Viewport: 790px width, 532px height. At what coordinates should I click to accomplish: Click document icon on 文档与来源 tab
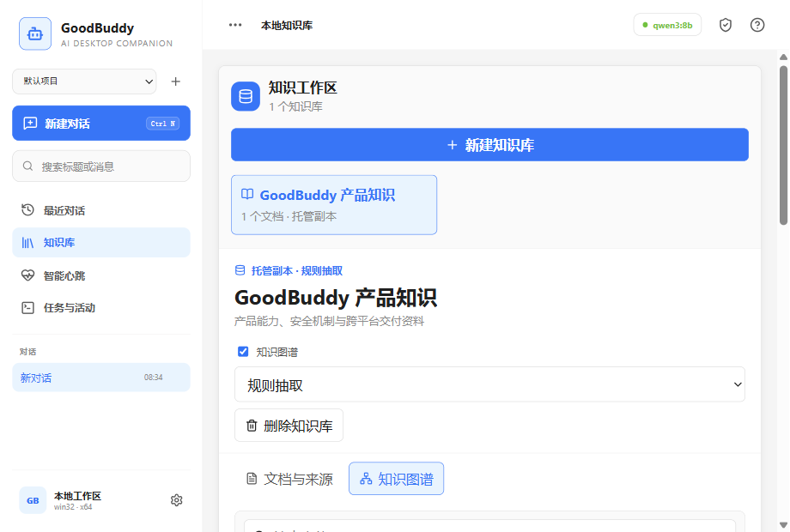(252, 479)
